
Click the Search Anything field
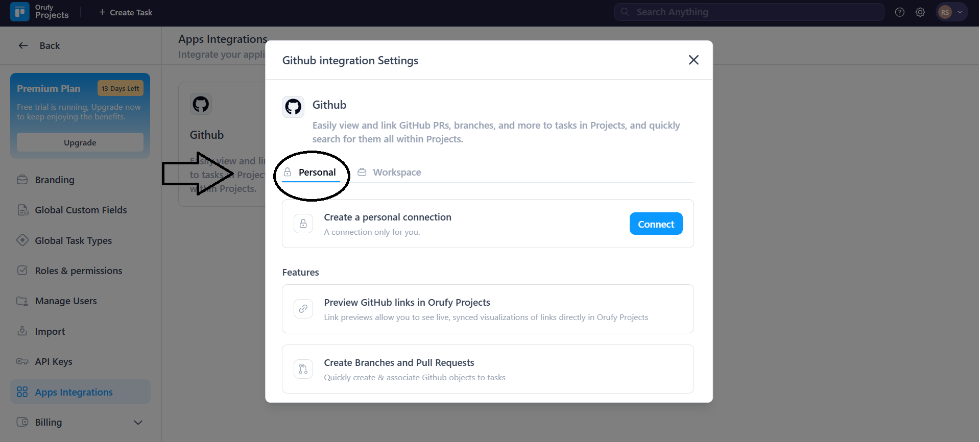(x=749, y=12)
